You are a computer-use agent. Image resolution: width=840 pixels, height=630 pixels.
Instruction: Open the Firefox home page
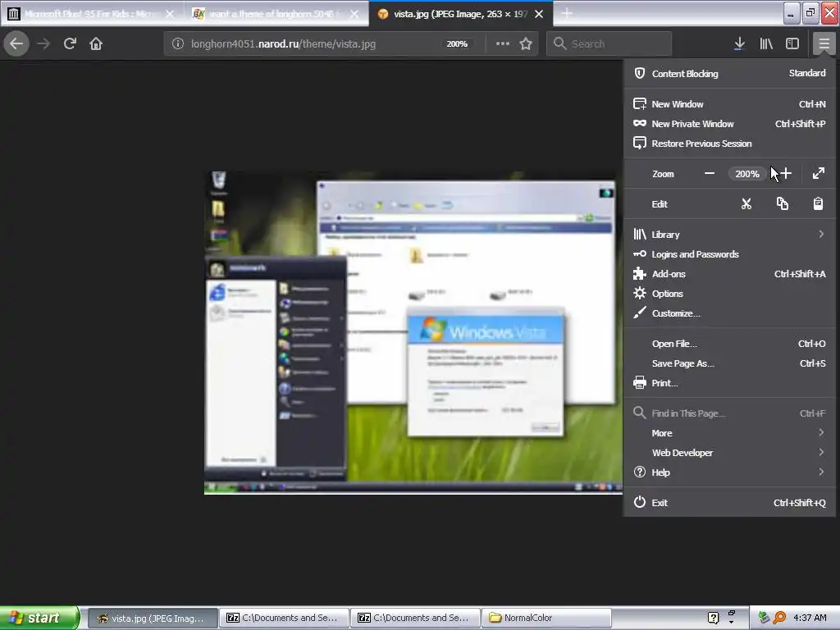coord(96,43)
